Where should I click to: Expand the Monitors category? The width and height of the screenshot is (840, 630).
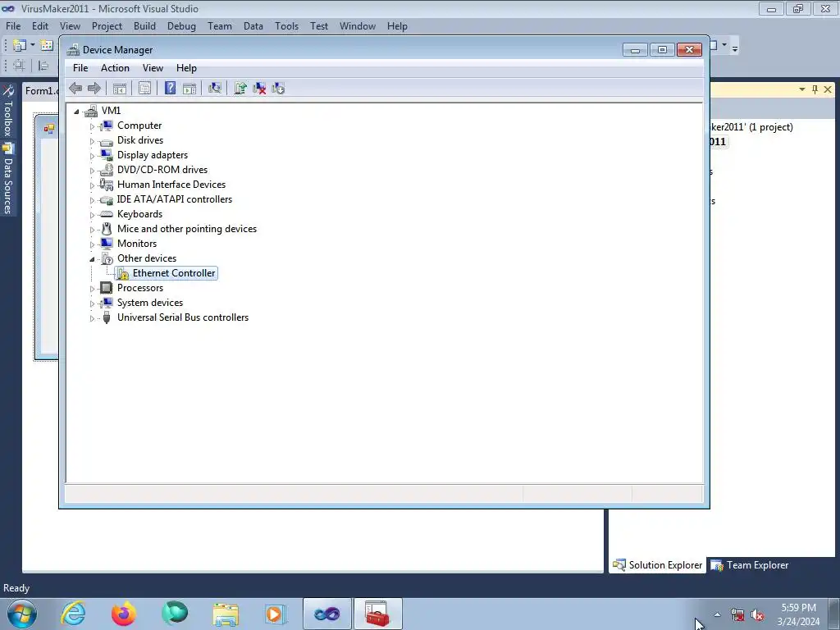tap(92, 244)
